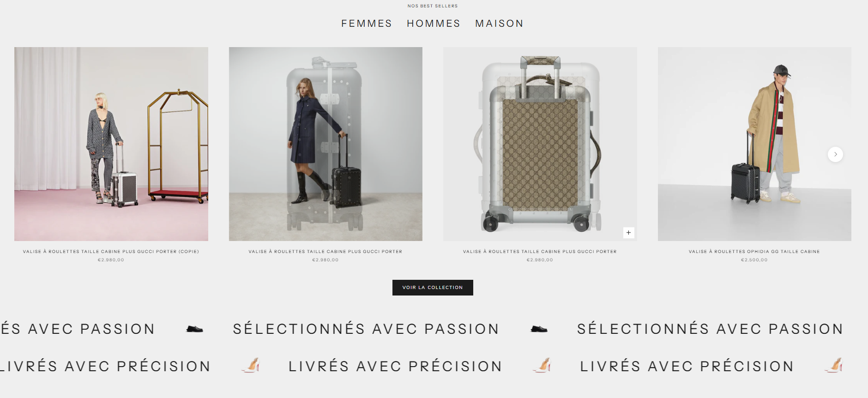This screenshot has height=398, width=868.
Task: Click the first high-heel shoe icon in marquee
Action: pos(251,365)
